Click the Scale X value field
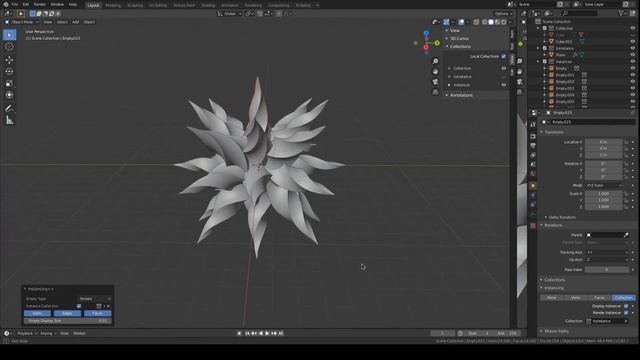Image resolution: width=640 pixels, height=360 pixels. pyautogui.click(x=603, y=193)
